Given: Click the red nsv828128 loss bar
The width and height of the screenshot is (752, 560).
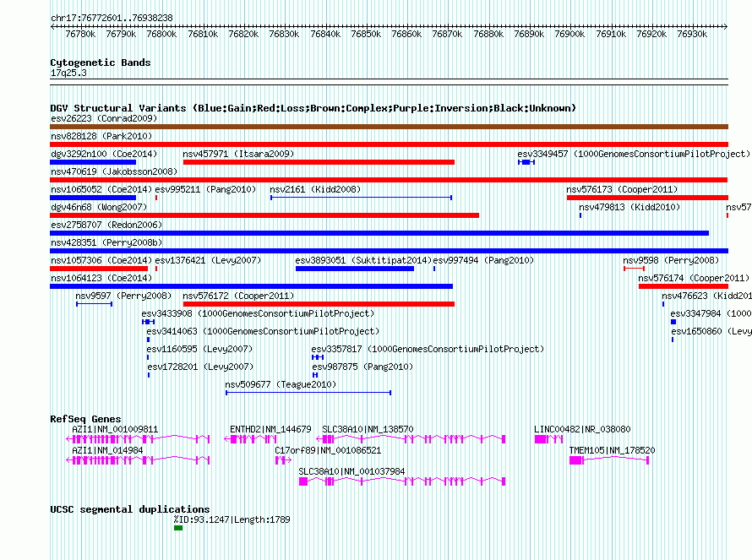Looking at the screenshot, I should [389, 144].
